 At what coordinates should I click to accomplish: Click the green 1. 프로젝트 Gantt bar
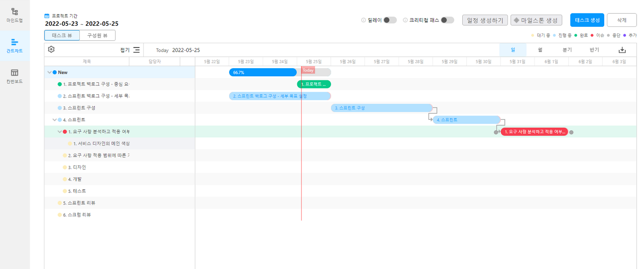314,84
